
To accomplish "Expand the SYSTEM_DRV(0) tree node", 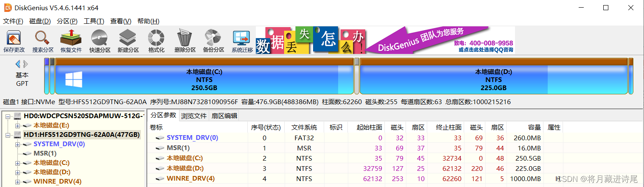I will click(x=17, y=144).
